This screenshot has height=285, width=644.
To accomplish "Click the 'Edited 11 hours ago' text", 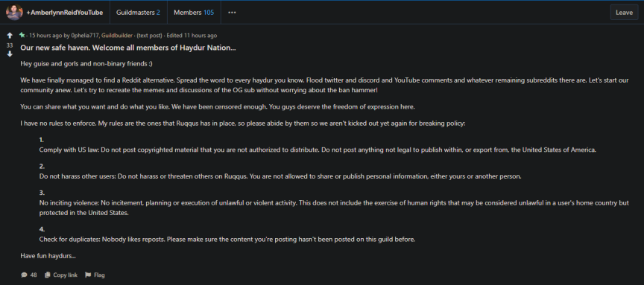I will point(192,36).
